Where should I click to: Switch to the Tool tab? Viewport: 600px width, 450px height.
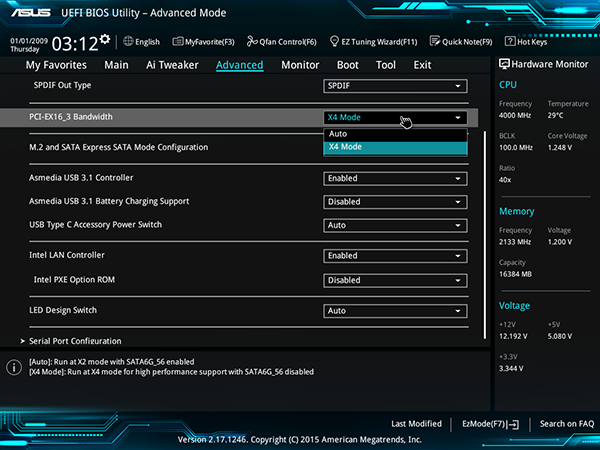click(x=386, y=65)
